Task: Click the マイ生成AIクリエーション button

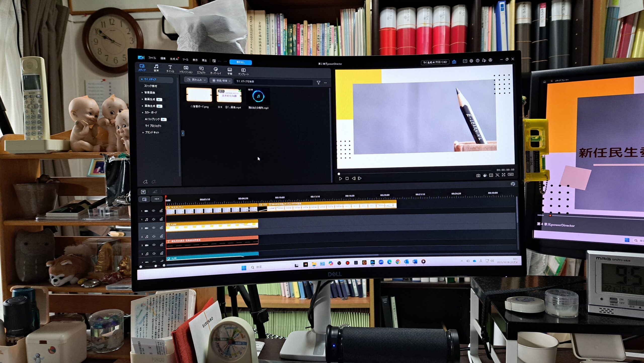Action: [x=435, y=62]
